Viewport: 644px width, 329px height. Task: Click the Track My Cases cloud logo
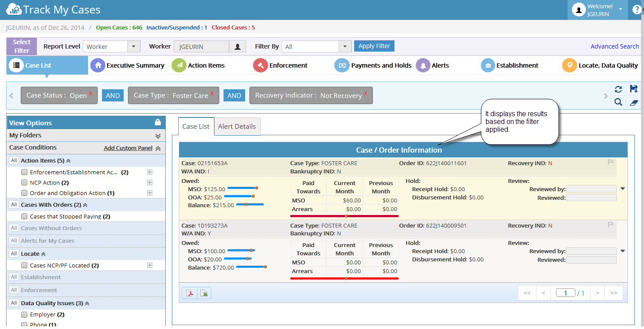point(13,9)
